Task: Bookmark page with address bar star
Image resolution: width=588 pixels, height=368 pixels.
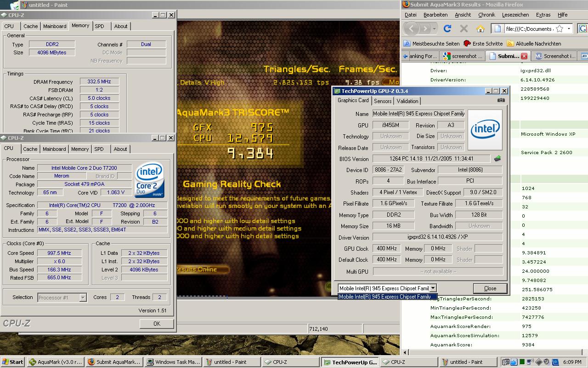Action: 559,29
